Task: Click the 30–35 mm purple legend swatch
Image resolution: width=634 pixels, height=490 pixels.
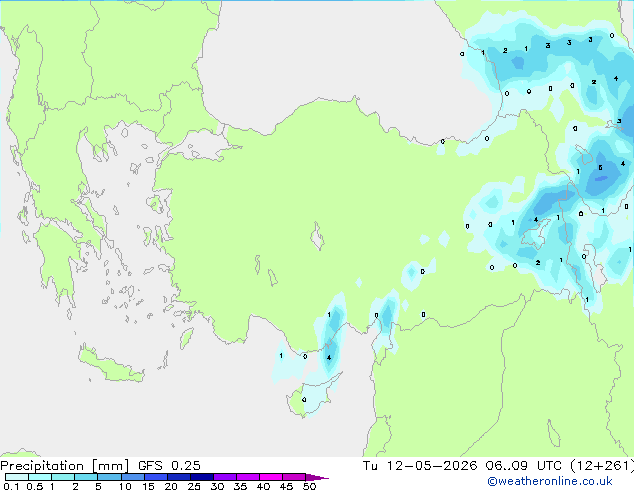Action: (x=225, y=477)
